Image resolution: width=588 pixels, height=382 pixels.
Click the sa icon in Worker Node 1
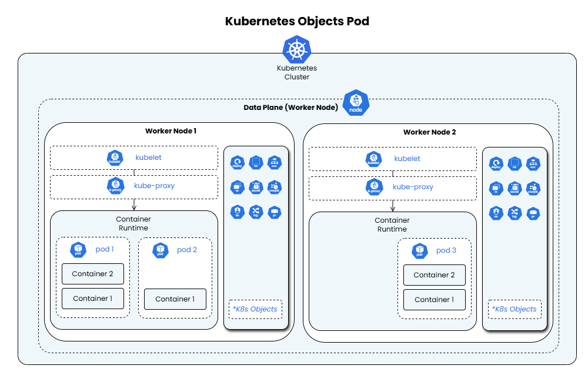tap(238, 212)
